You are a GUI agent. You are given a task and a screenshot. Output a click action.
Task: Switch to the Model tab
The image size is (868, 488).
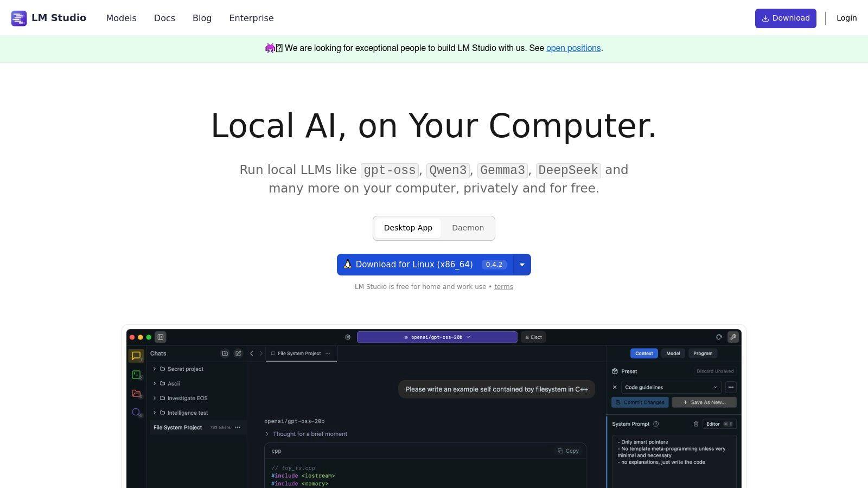[x=673, y=354]
